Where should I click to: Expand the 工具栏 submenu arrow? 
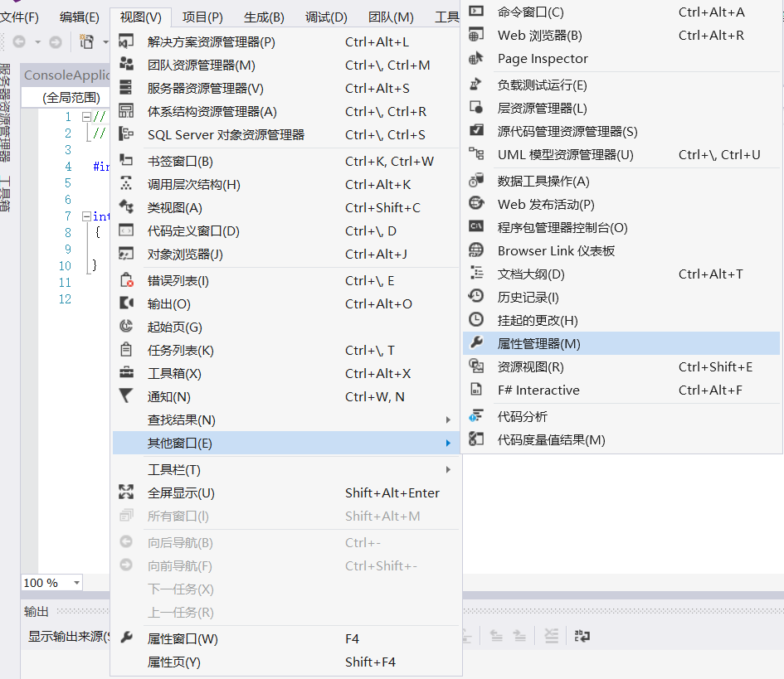pyautogui.click(x=449, y=469)
